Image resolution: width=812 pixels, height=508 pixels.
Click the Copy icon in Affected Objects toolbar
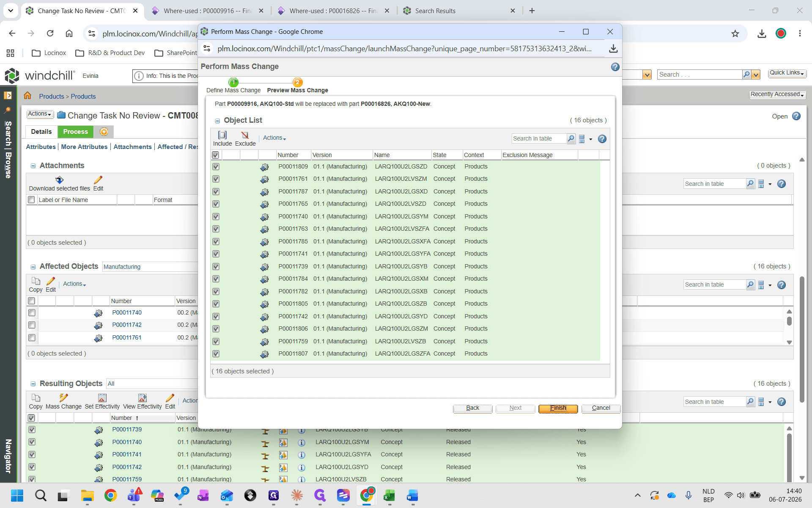click(36, 281)
